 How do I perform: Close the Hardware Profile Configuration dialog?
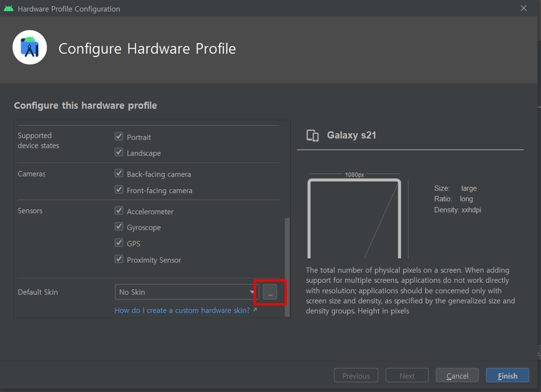click(524, 8)
